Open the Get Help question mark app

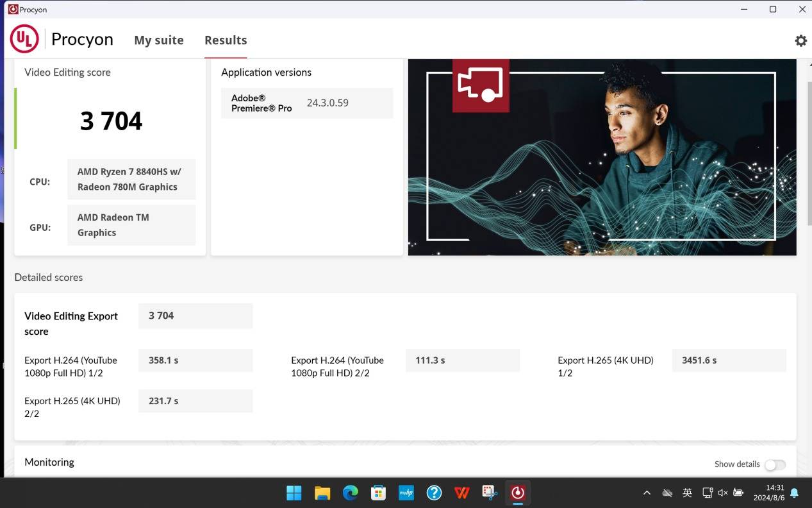pos(434,493)
